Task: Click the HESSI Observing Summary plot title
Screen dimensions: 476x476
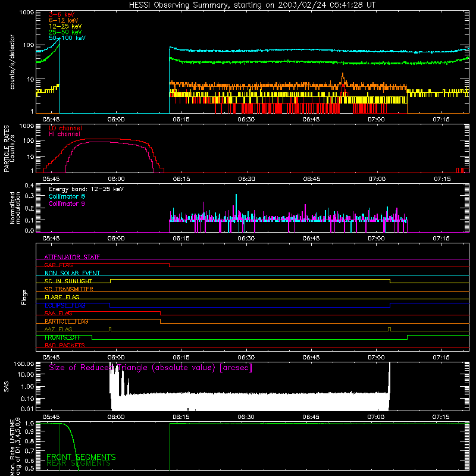Action: pos(252,5)
